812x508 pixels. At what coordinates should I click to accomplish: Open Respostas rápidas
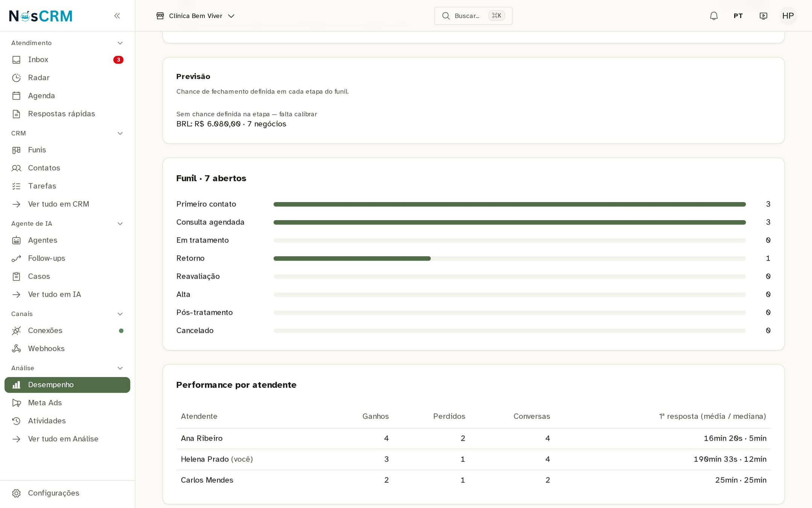67,114
